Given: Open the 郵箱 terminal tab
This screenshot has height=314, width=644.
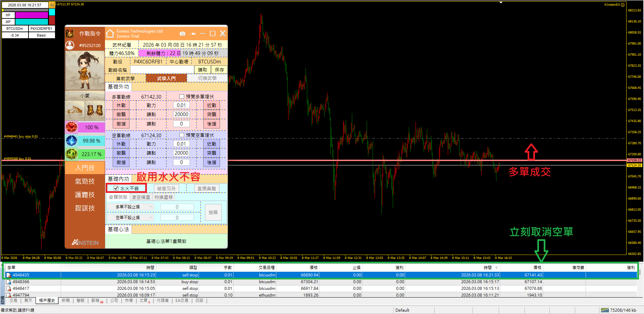Looking at the screenshot, I should coord(97,301).
